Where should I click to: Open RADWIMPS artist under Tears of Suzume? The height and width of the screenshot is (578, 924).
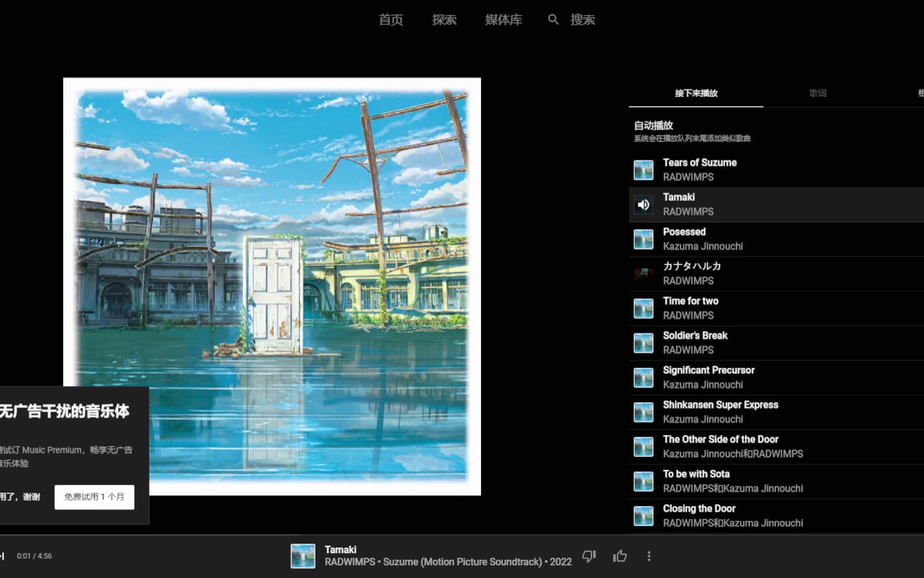tap(688, 177)
